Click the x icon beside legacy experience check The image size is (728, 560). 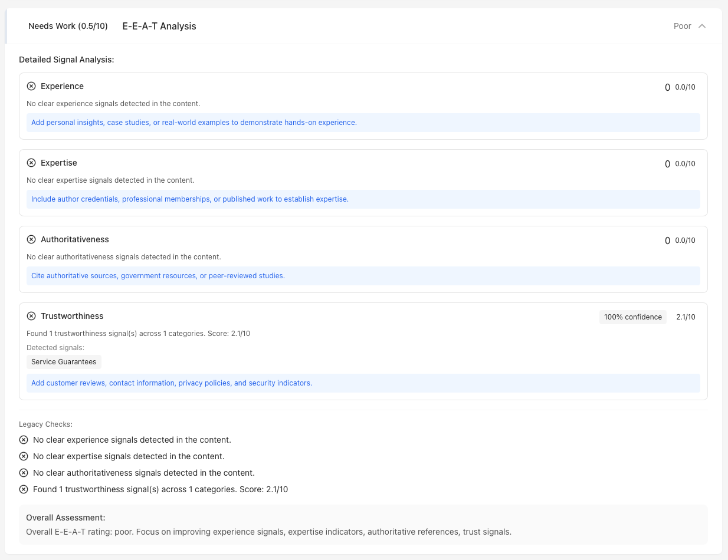pos(24,440)
